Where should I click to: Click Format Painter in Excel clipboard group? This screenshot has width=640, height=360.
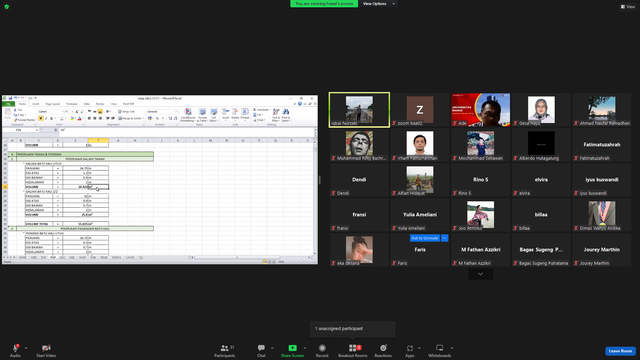(24, 120)
